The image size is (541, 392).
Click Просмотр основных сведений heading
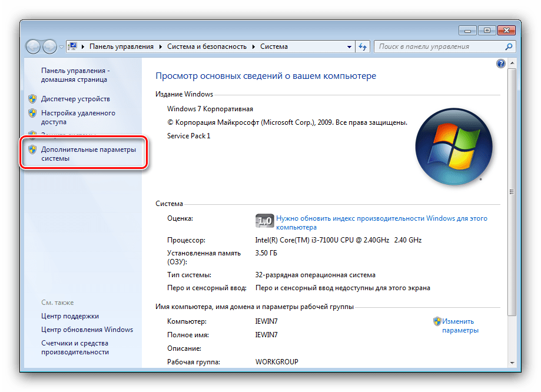pyautogui.click(x=265, y=76)
